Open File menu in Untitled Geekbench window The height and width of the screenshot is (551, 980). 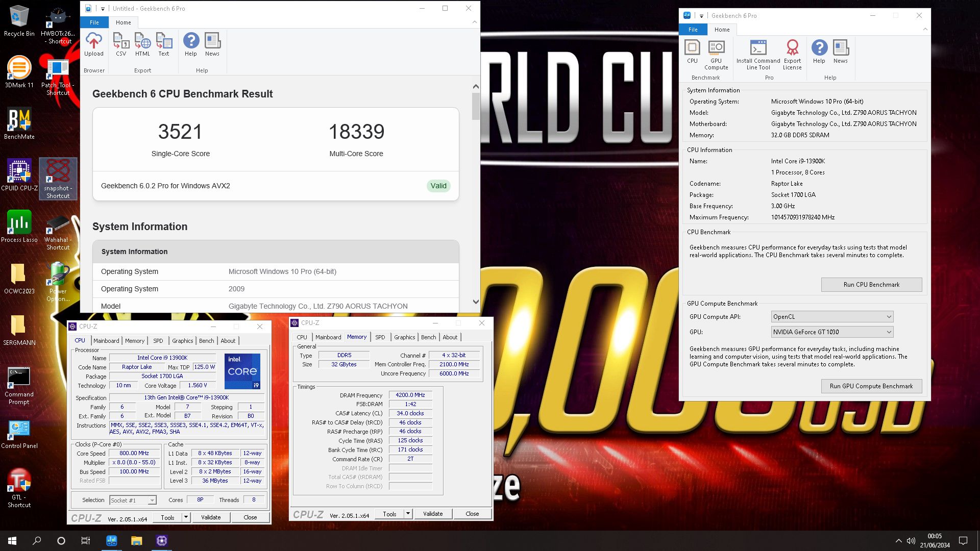click(94, 22)
